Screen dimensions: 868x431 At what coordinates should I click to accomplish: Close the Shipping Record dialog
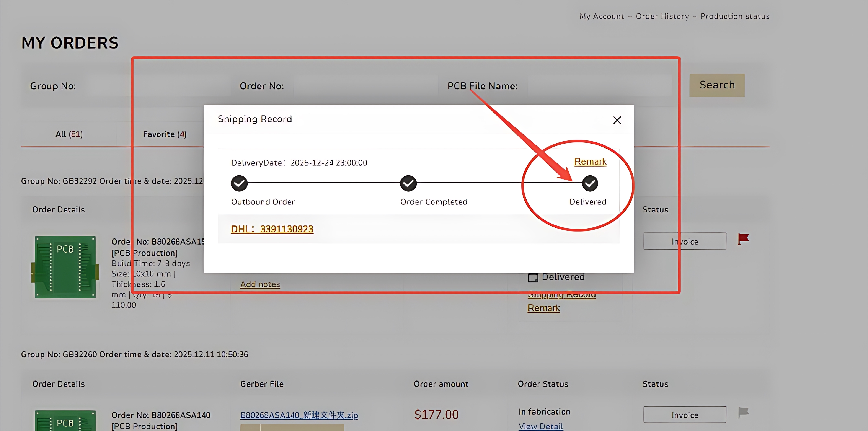tap(617, 120)
